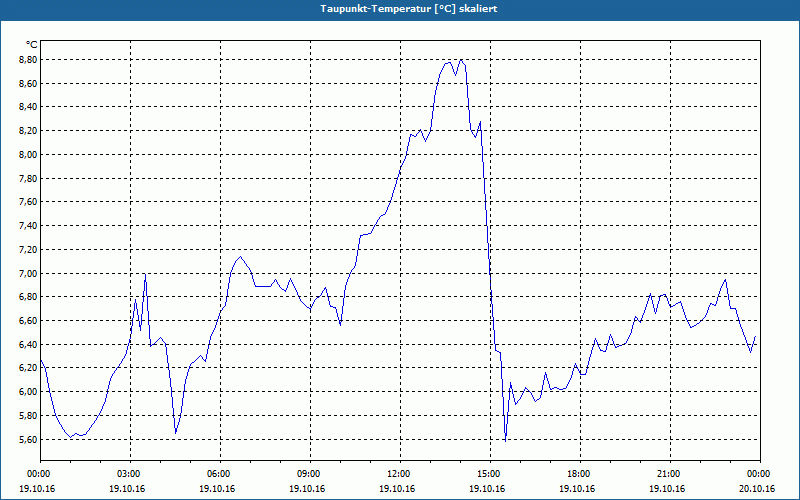The width and height of the screenshot is (800, 500).
Task: Click the 6,40 y-axis label
Action: tap(29, 344)
